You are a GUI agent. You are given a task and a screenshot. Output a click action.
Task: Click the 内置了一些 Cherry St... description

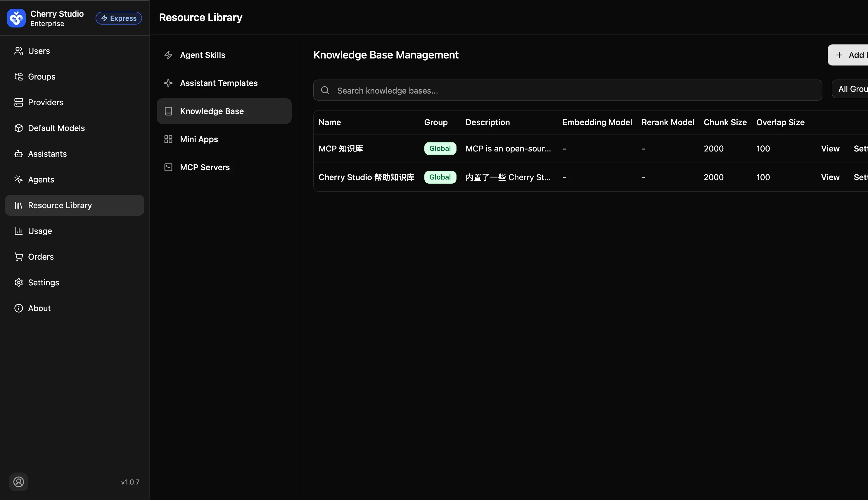[508, 177]
